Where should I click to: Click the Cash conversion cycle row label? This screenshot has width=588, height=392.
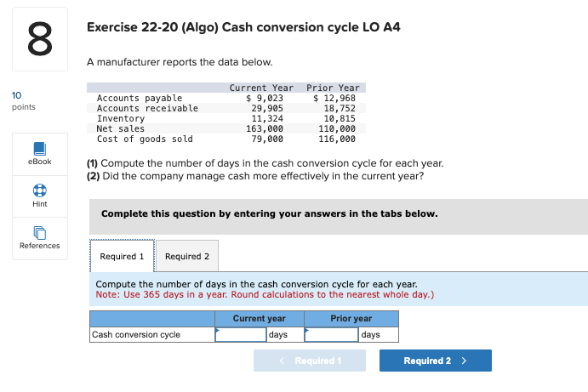click(136, 335)
